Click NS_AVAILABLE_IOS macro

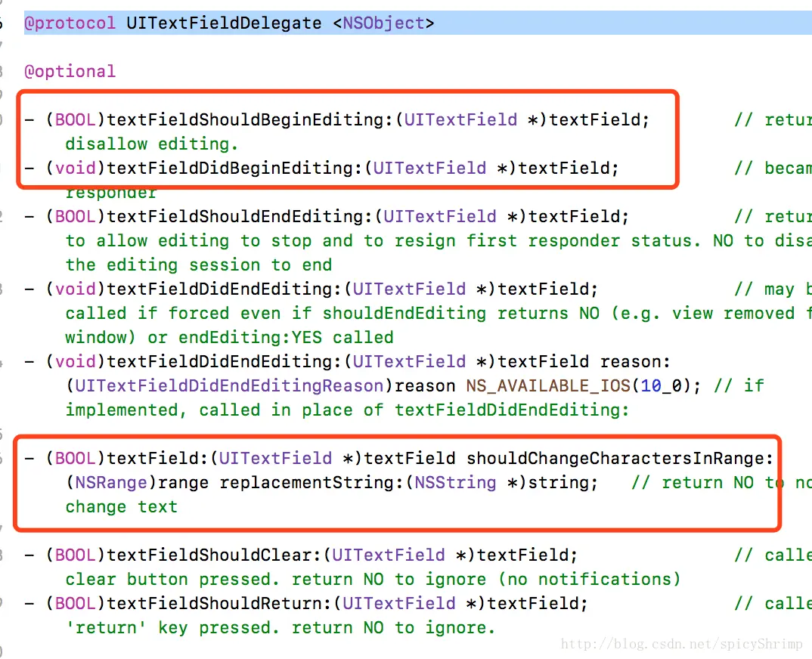coord(548,385)
